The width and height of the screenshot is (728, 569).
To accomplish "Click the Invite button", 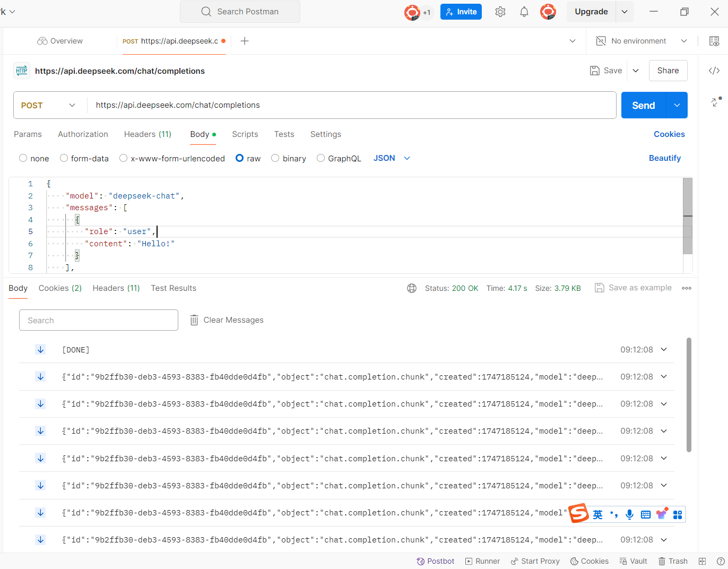I will click(461, 12).
